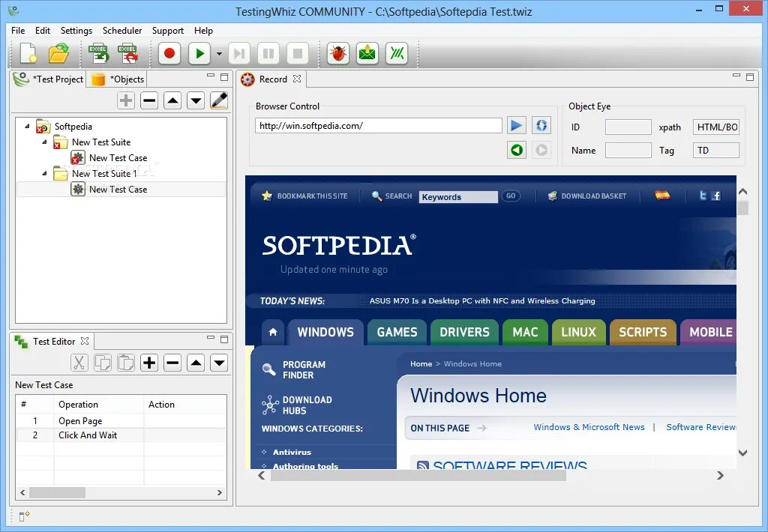Click the New file toolbar icon
This screenshot has width=768, height=532.
28,53
